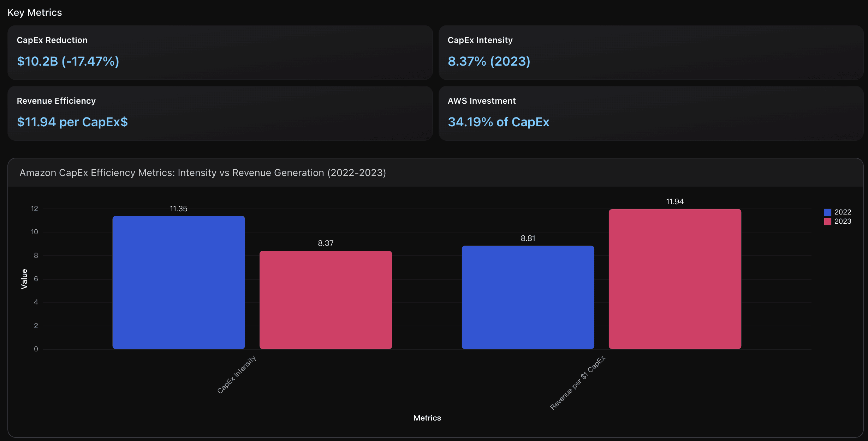Screen dimensions: 868x441
Task: Select the '8.37% (2023)' card value
Action: (x=489, y=61)
